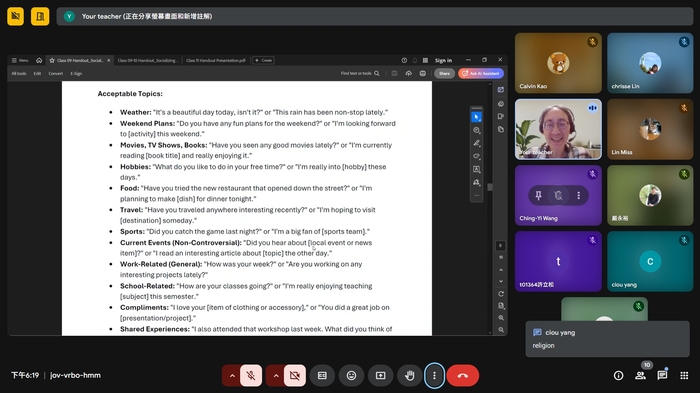Print the document via printer icon
This screenshot has width=700, height=393.
(x=423, y=73)
